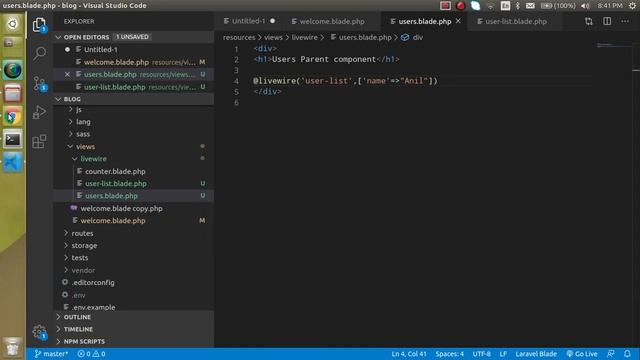640x360 pixels.
Task: Switch to the Untitled-1 tab
Action: click(249, 21)
